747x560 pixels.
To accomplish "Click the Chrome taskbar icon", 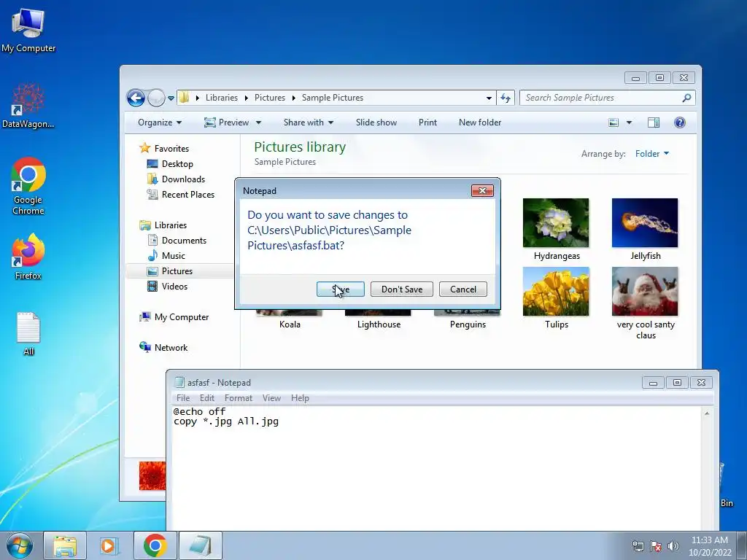I will point(155,545).
